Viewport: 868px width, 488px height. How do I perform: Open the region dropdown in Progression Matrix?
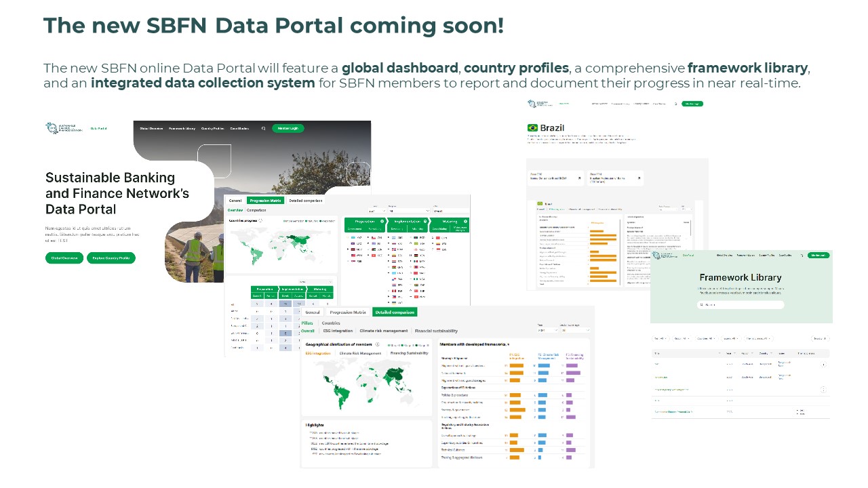click(410, 211)
